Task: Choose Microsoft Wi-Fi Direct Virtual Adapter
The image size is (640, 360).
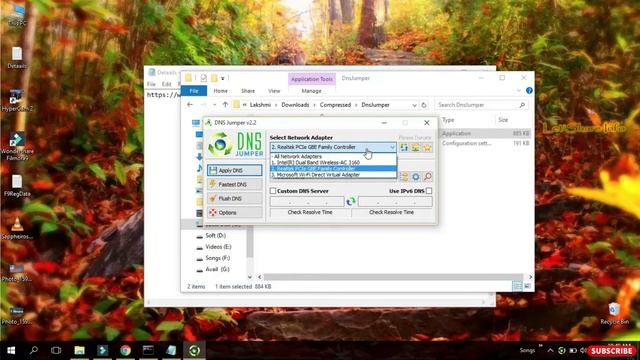Action: 333,175
